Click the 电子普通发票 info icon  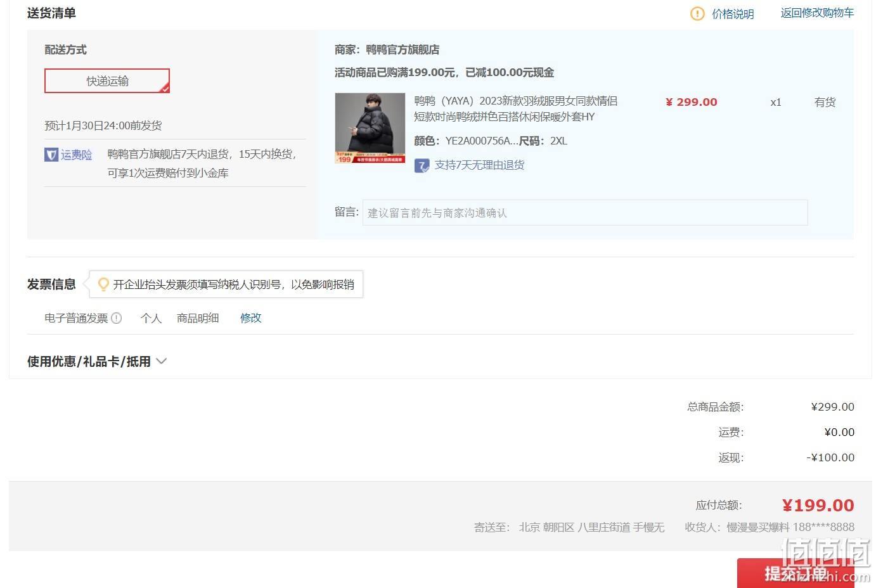coord(117,318)
